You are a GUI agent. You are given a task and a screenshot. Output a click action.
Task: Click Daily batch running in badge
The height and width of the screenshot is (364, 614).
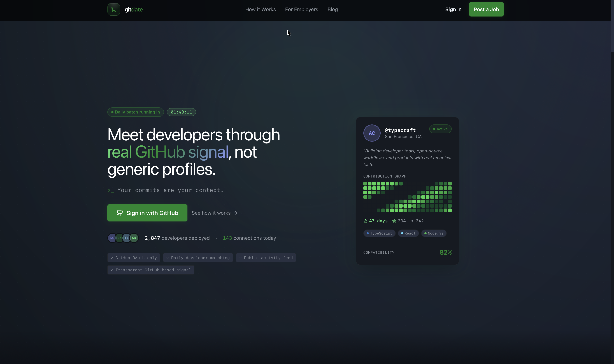[x=135, y=112]
